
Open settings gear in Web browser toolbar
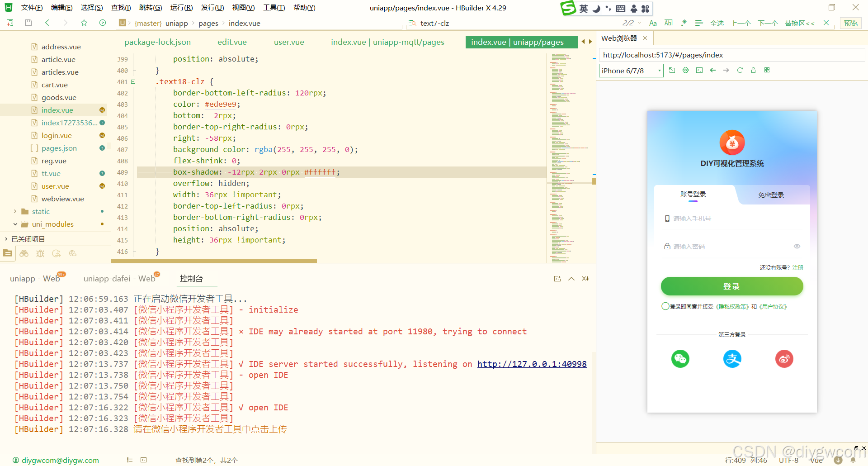point(686,70)
